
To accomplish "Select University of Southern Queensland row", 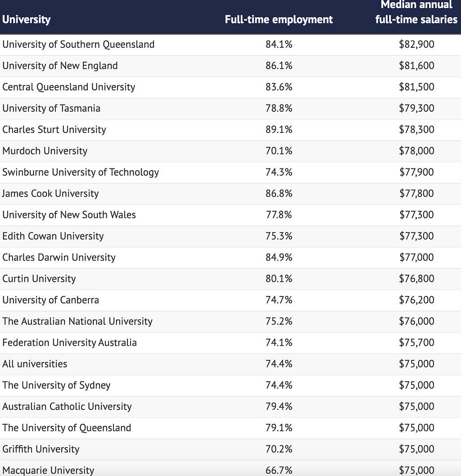I will 230,45.
